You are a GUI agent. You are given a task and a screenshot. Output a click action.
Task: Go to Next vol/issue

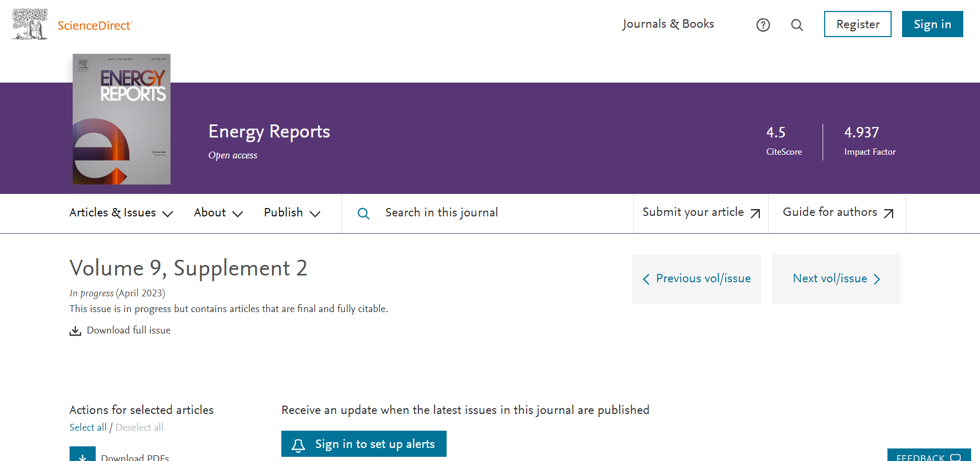point(836,279)
